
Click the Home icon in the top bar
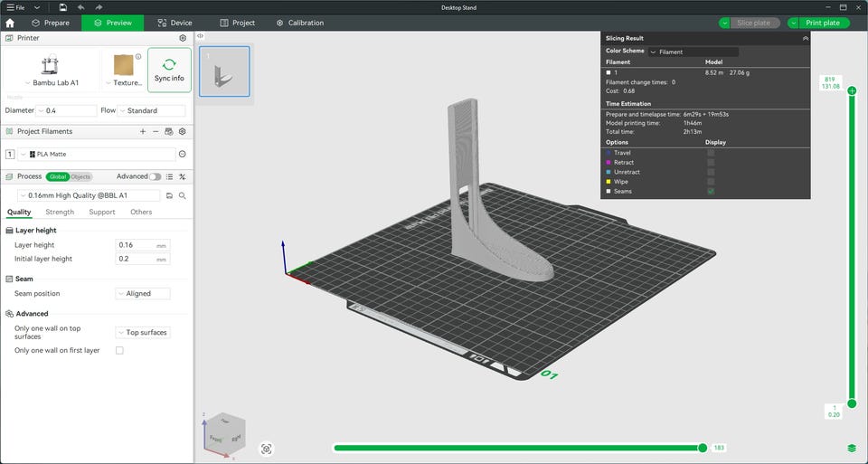pyautogui.click(x=10, y=23)
